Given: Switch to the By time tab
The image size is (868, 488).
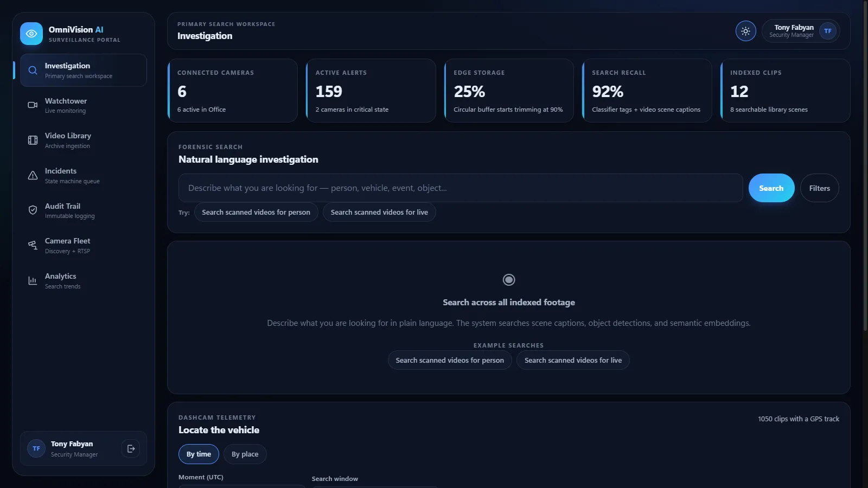Looking at the screenshot, I should pyautogui.click(x=199, y=454).
